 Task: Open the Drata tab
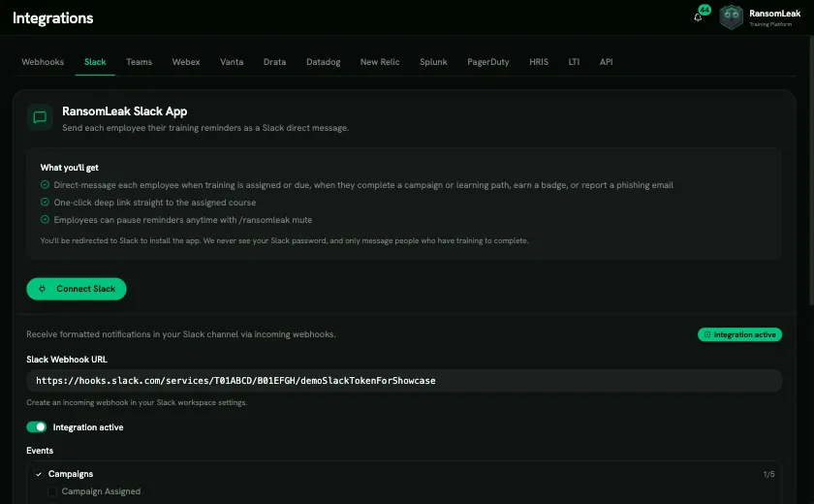pyautogui.click(x=274, y=62)
